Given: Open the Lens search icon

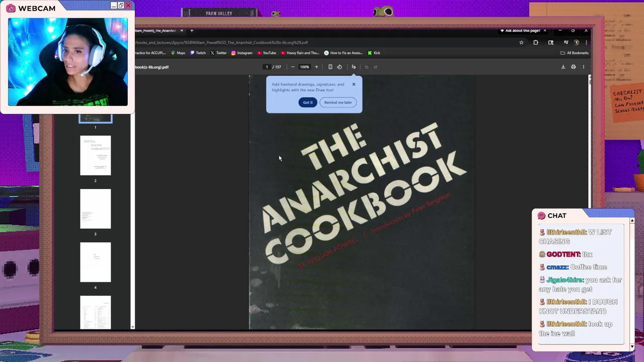Looking at the screenshot, I should 551,43.
